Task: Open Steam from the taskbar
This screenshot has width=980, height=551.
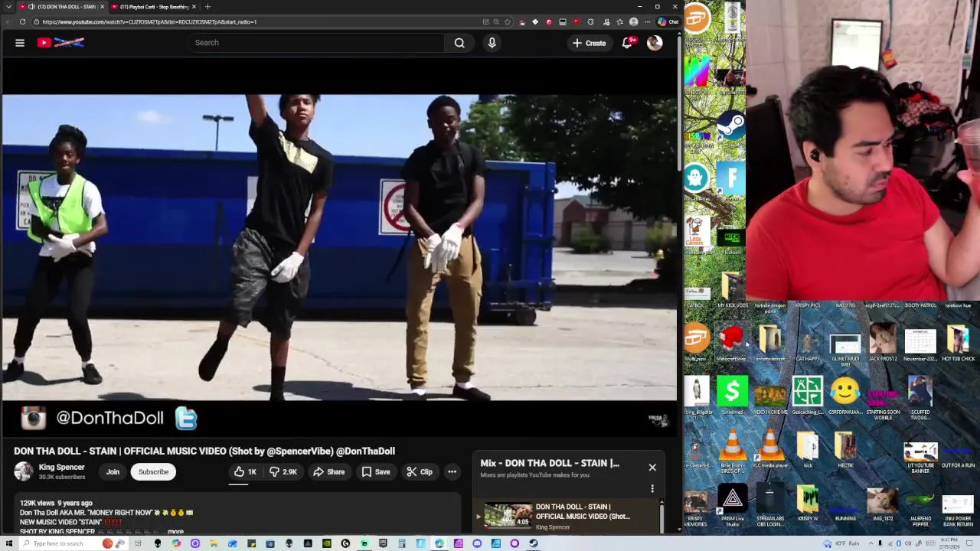Action: [533, 543]
